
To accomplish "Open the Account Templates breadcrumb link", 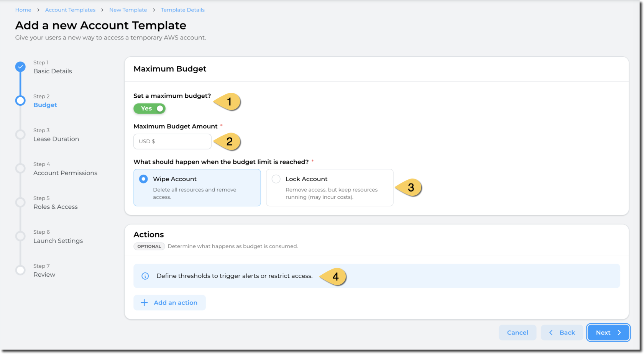I will [x=70, y=10].
